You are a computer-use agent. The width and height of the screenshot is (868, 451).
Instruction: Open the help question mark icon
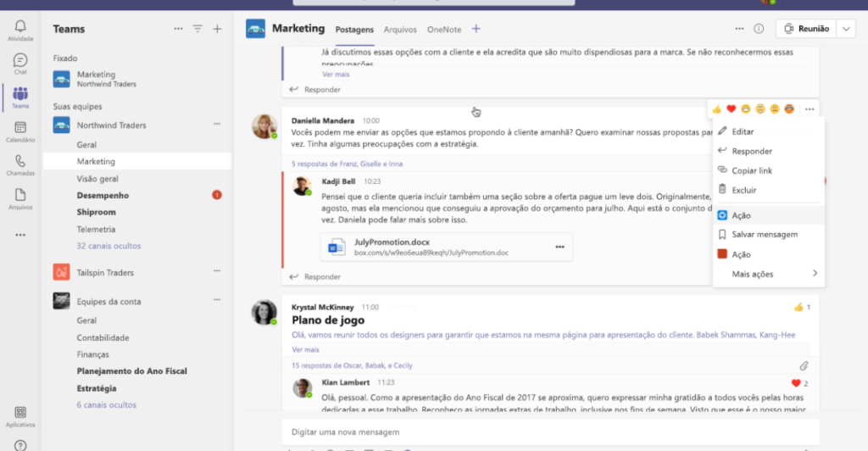(x=20, y=445)
